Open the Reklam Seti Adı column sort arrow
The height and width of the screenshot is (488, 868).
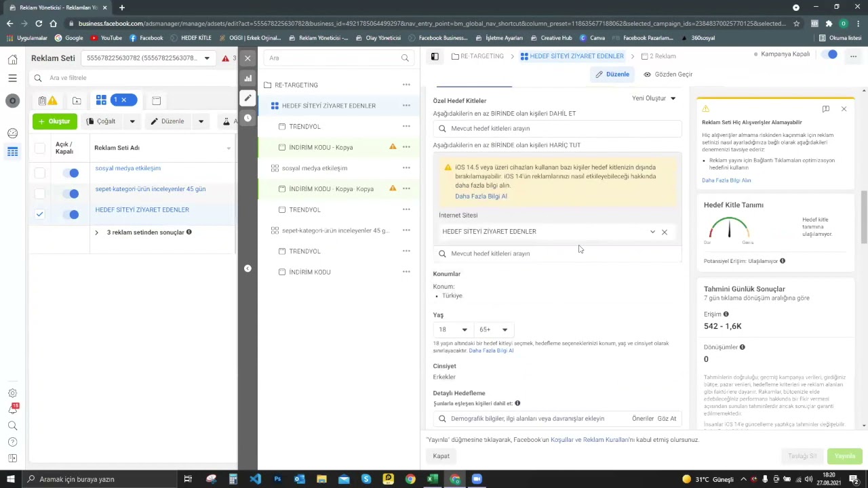pyautogui.click(x=229, y=149)
